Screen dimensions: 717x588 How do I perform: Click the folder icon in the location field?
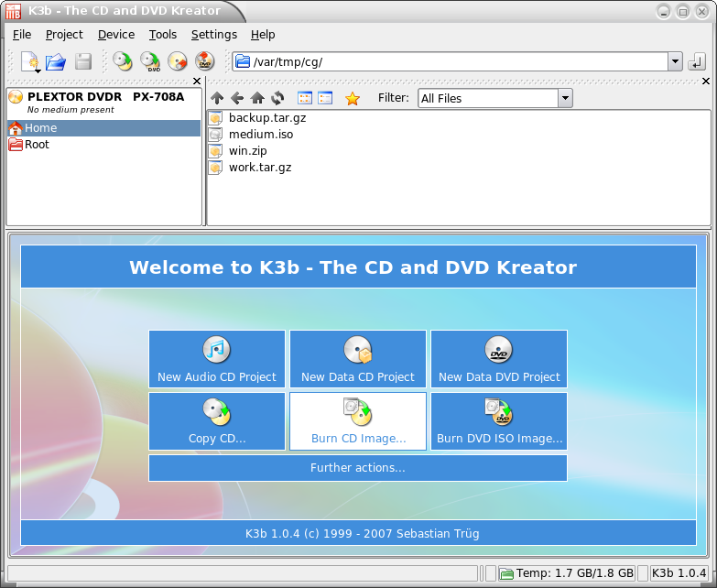tap(243, 61)
